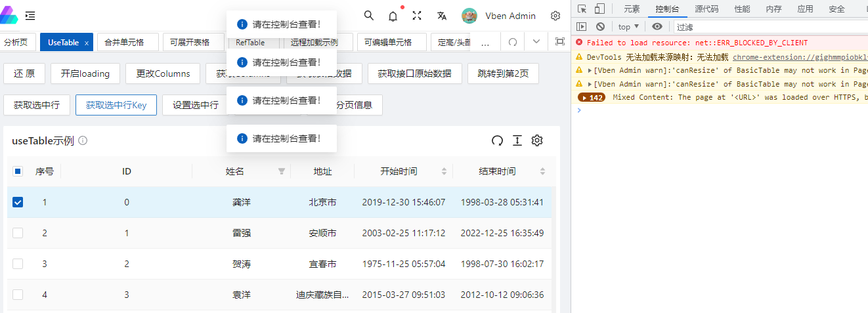Image resolution: width=868 pixels, height=313 pixels.
Task: Click help icon beside useTable示例 title
Action: pyautogui.click(x=83, y=140)
